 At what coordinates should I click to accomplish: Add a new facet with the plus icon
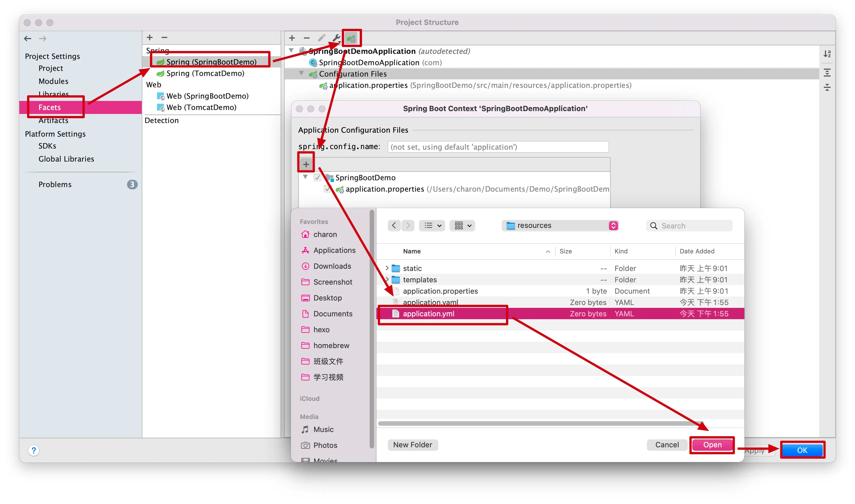click(150, 37)
